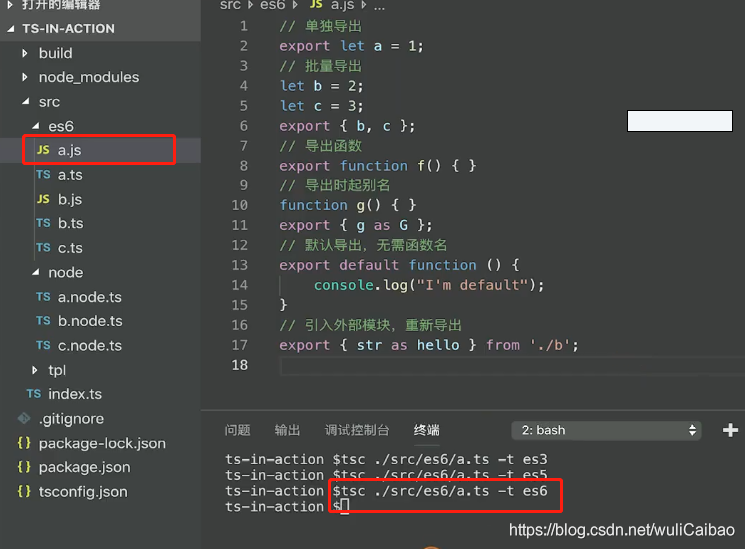Click line number 13 in gutter

click(239, 265)
